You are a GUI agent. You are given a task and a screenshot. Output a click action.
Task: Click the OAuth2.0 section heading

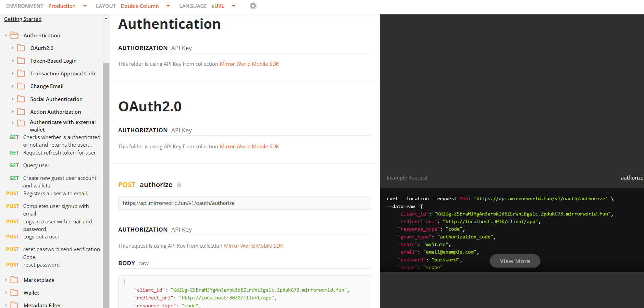click(x=150, y=107)
